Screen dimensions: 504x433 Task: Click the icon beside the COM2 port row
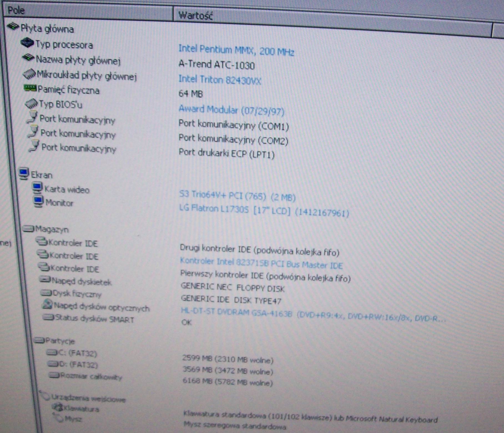pyautogui.click(x=33, y=132)
